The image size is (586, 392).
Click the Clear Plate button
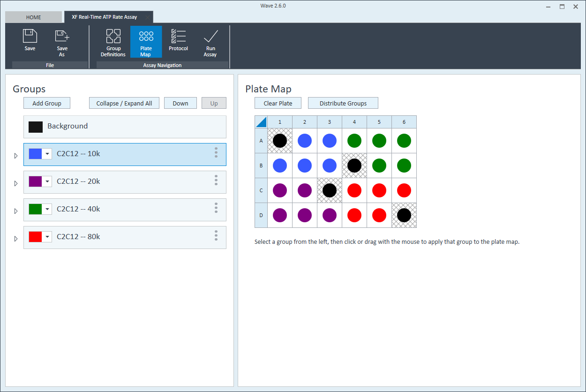coord(278,104)
